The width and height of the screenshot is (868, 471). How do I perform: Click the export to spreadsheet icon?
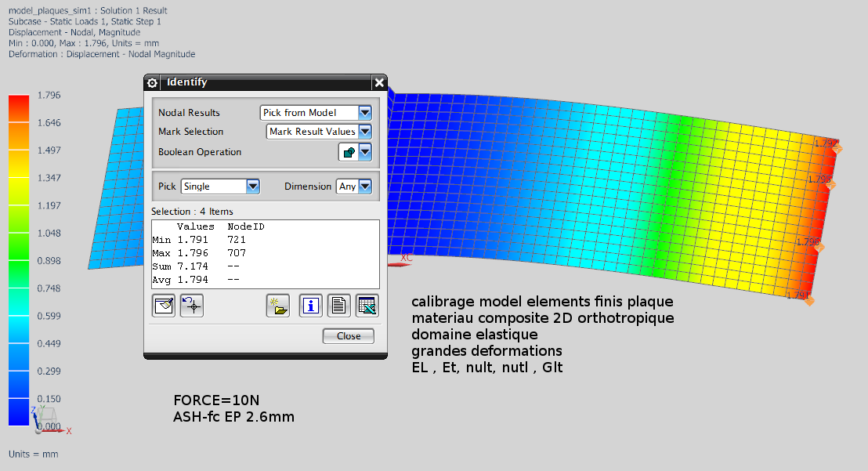[x=367, y=306]
